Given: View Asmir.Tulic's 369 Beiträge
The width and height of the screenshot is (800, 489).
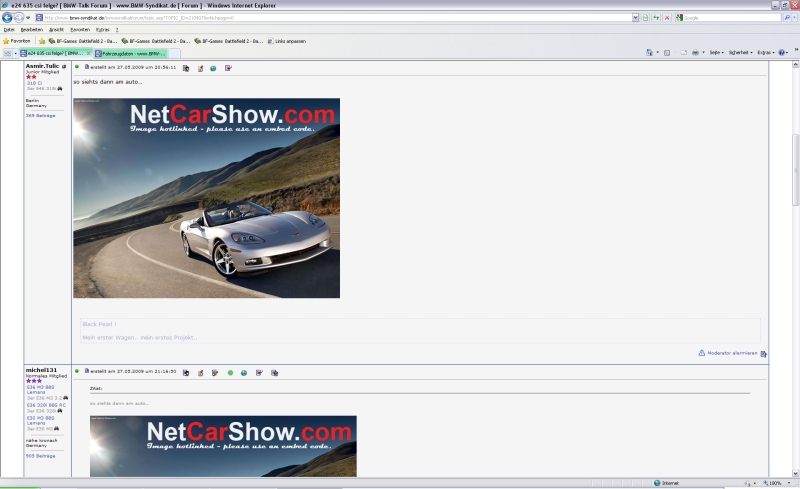Looking at the screenshot, I should click(x=40, y=116).
